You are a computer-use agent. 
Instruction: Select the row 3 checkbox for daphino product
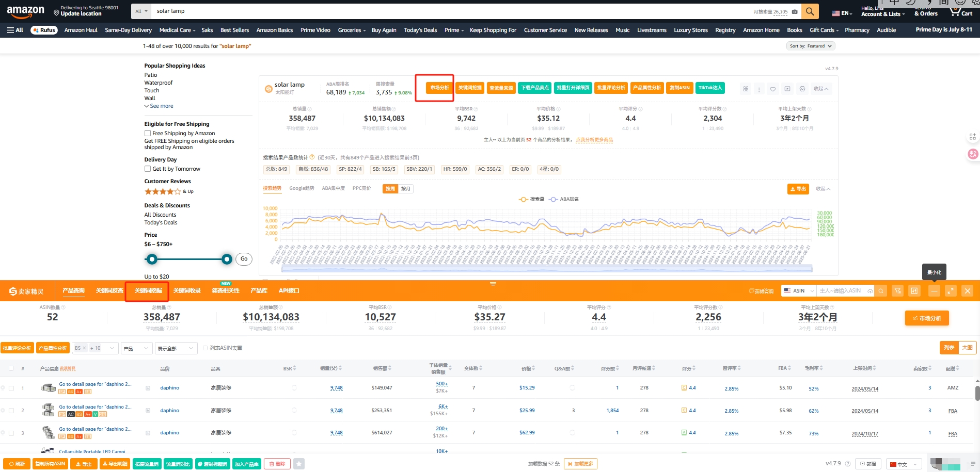[x=11, y=433]
